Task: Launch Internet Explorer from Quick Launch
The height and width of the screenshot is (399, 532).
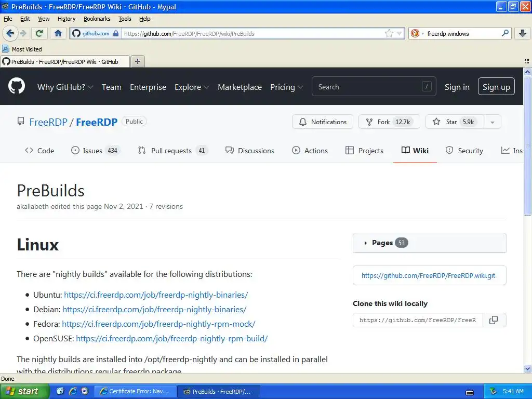Action: [x=73, y=391]
